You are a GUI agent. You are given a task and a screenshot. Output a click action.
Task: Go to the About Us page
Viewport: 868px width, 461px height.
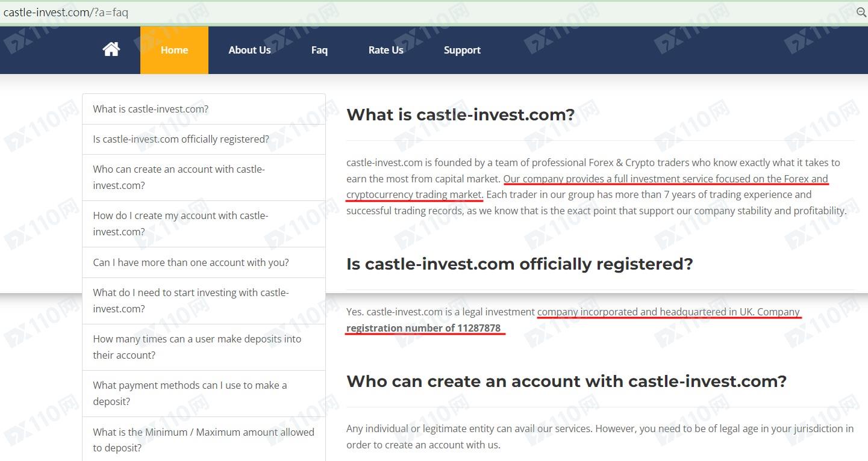(x=249, y=50)
